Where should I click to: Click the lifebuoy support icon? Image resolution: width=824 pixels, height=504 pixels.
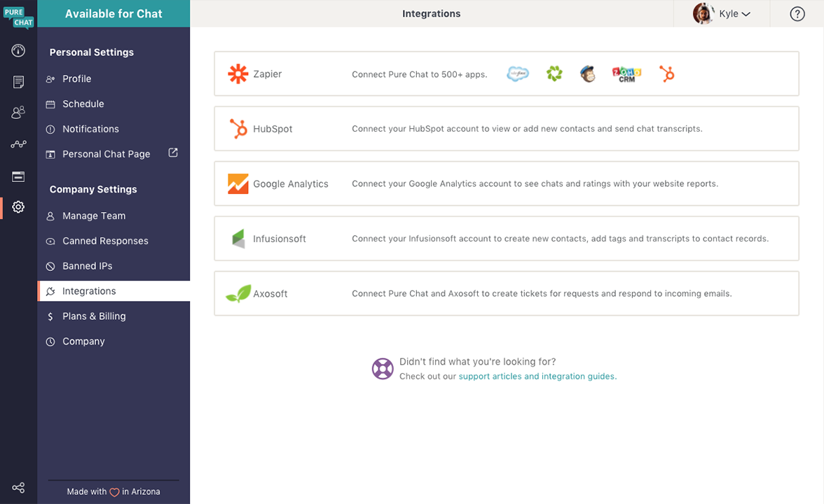383,368
